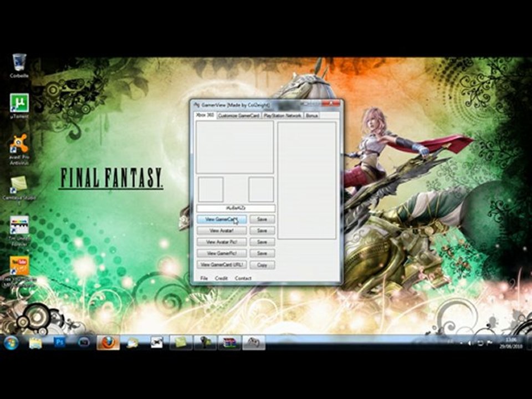Click the View GamerPic! button

(x=222, y=253)
